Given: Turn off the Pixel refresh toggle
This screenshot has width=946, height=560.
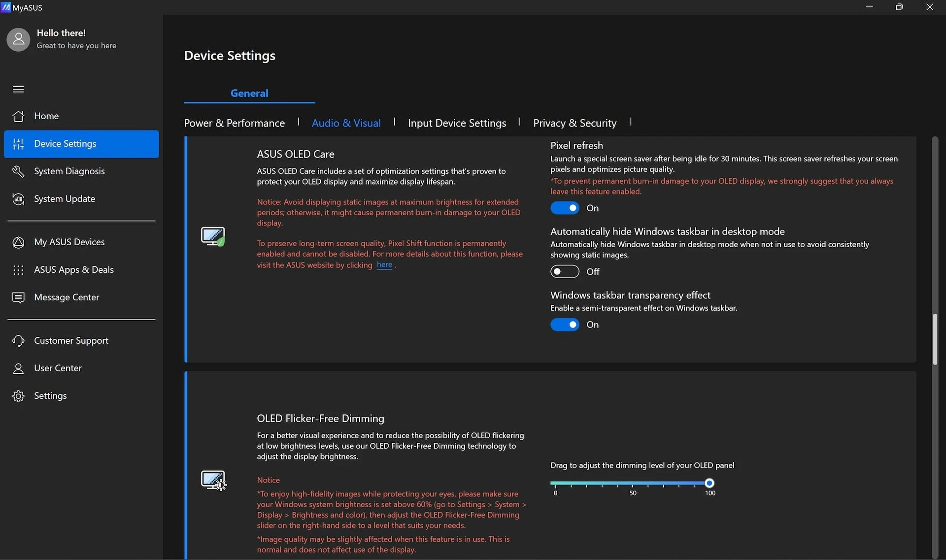Looking at the screenshot, I should (565, 208).
